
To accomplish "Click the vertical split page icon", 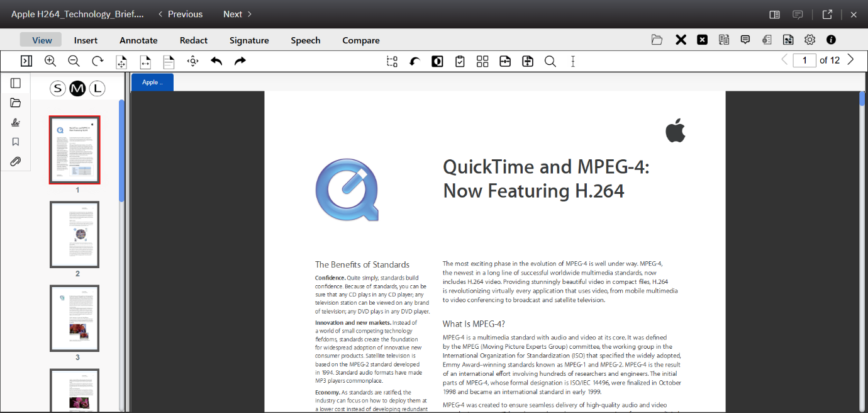I will pos(528,61).
